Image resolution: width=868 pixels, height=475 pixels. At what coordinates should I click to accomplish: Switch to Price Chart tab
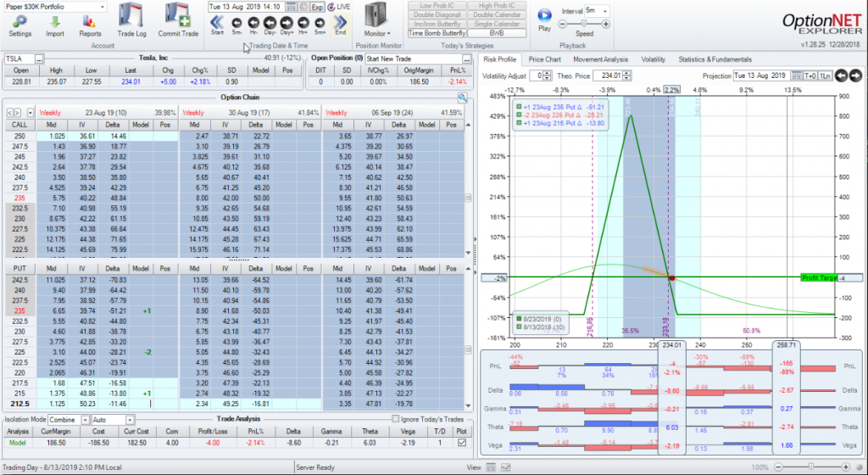545,59
